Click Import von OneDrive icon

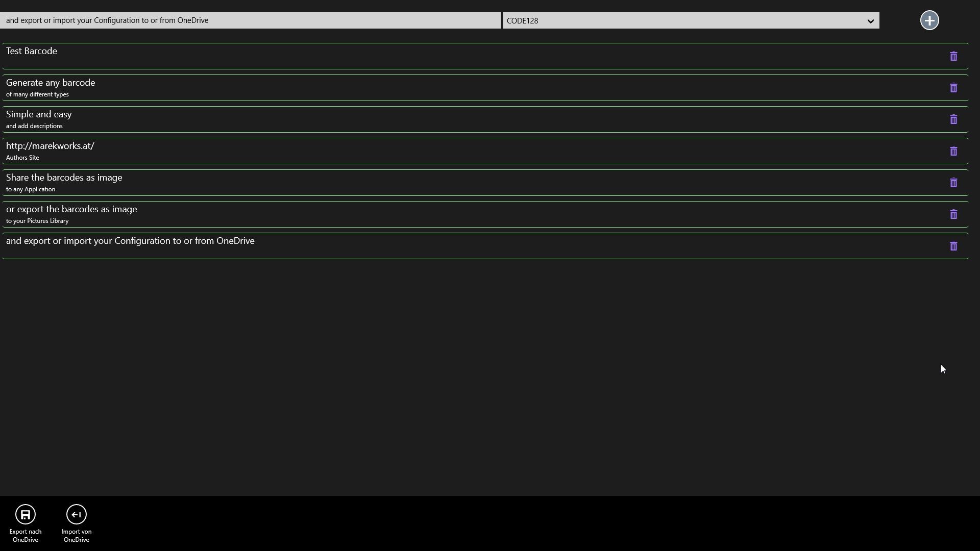(x=76, y=514)
